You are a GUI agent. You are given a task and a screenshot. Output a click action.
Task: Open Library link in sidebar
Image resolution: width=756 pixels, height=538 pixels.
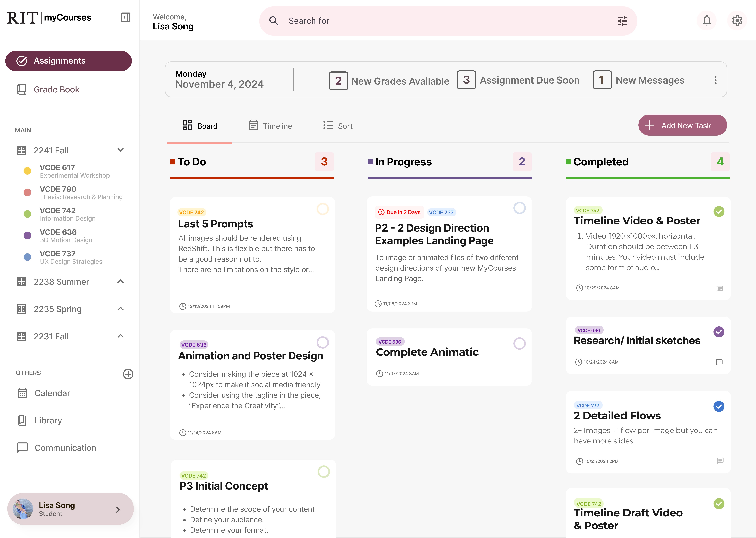click(40, 420)
